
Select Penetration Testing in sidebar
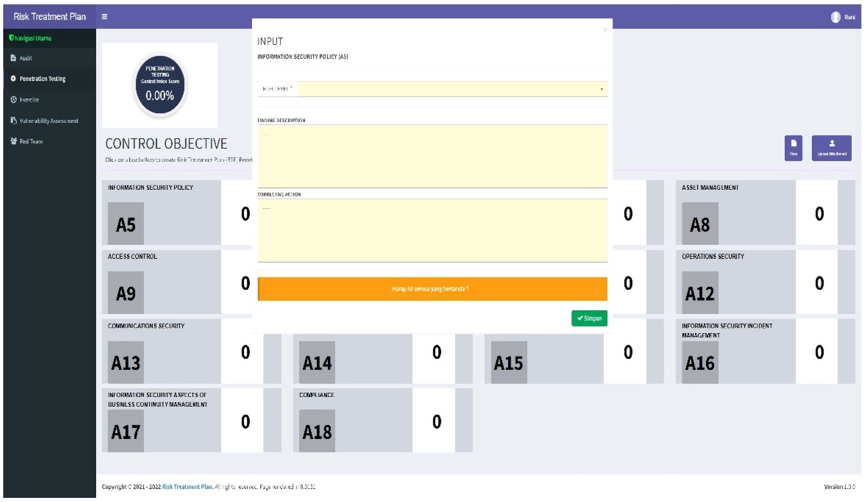(x=42, y=78)
